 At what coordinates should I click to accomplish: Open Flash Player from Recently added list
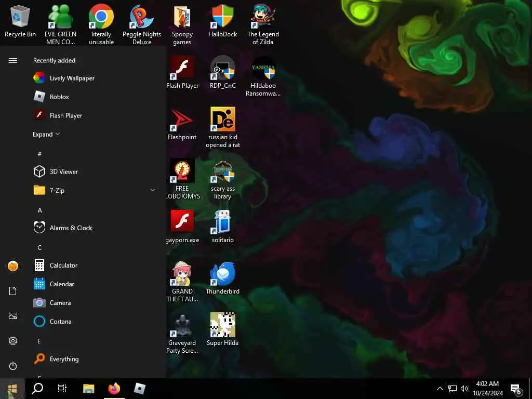(96, 115)
